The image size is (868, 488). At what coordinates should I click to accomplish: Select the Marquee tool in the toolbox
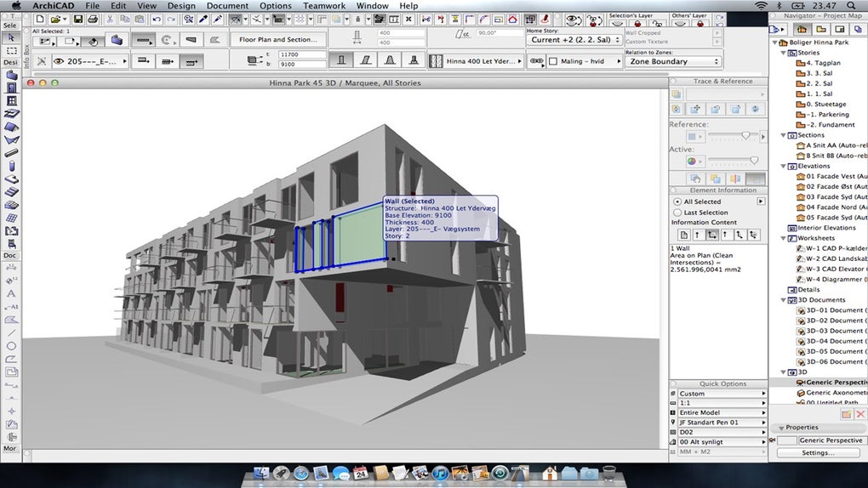point(12,51)
